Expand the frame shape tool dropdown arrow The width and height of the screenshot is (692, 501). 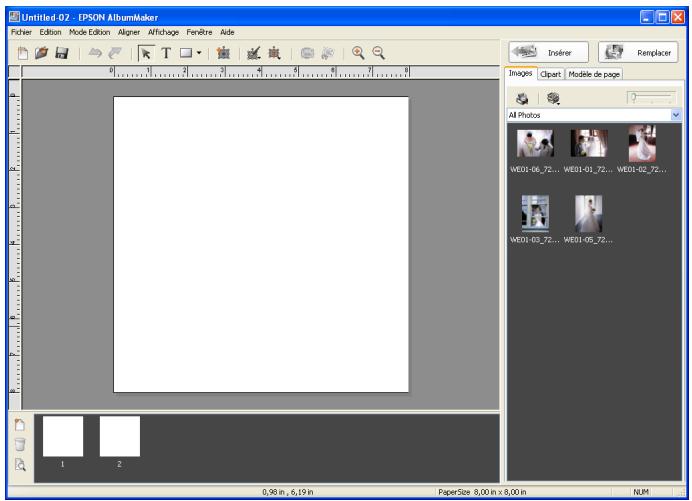[199, 53]
